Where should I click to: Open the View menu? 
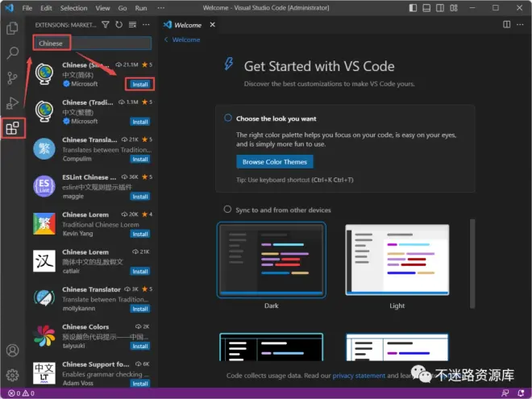pos(102,8)
